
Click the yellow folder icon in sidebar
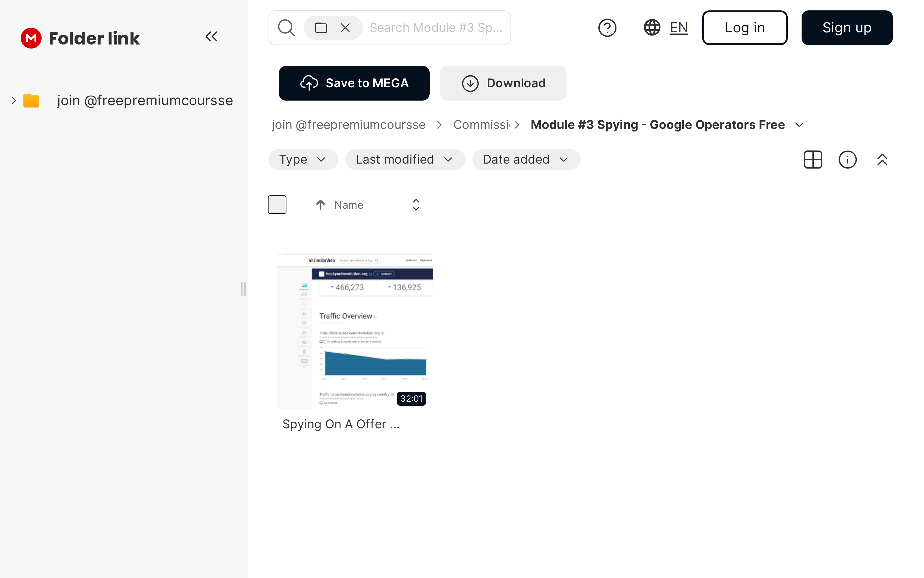(31, 101)
